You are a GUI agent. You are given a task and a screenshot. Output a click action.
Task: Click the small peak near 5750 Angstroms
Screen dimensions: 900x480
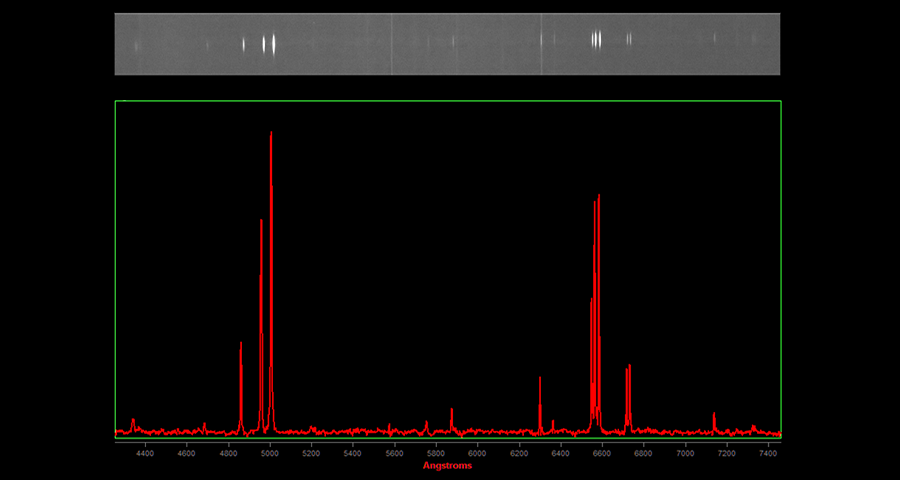426,426
